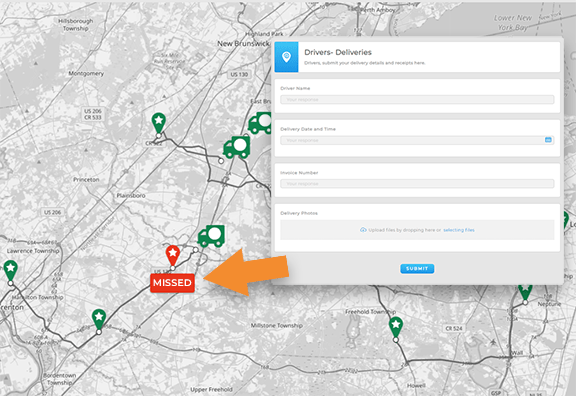Click the Lawrence Township map label
Viewport: 576px width, 396px height.
click(x=33, y=251)
